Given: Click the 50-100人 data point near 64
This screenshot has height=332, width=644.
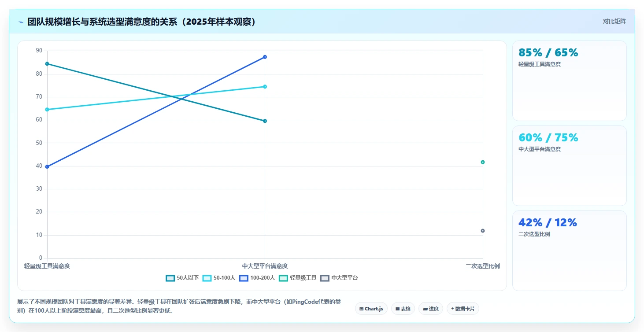Looking at the screenshot, I should pos(47,110).
